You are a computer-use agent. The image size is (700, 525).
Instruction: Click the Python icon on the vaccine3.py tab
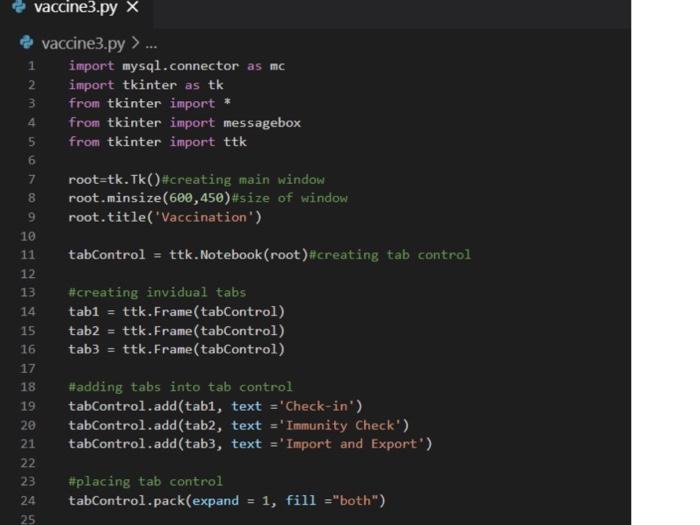[x=19, y=6]
